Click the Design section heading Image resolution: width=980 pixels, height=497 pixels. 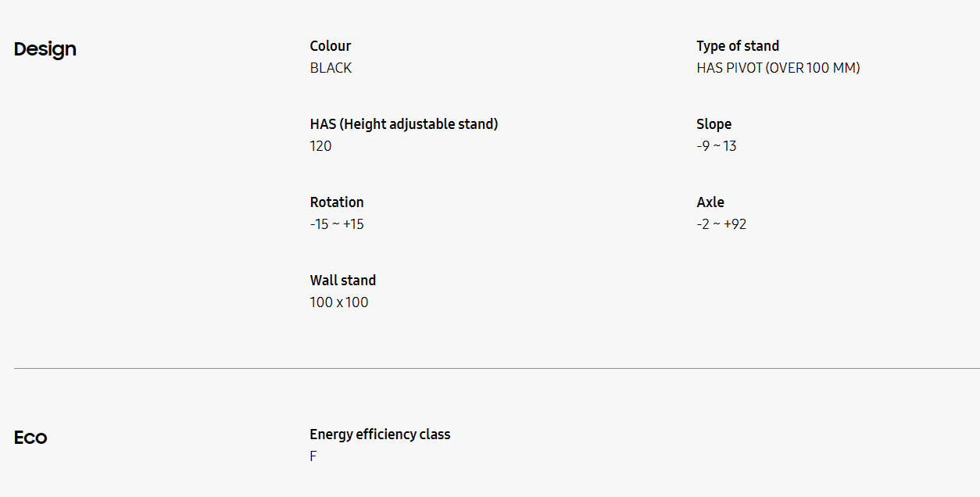(45, 48)
